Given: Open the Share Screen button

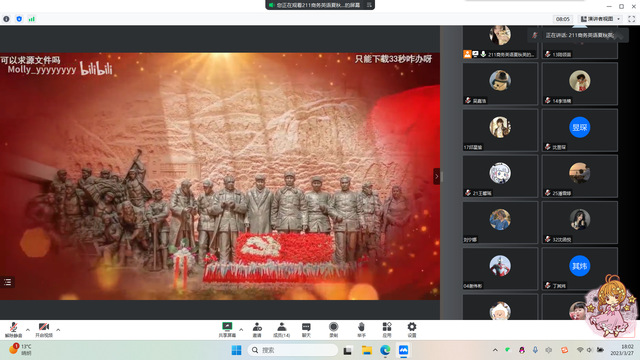Looking at the screenshot, I should [227, 330].
